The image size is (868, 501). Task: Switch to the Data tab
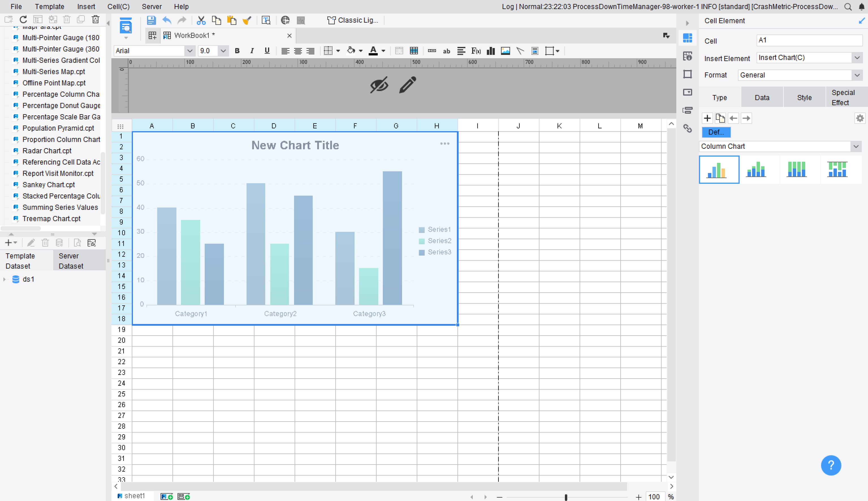click(x=762, y=97)
